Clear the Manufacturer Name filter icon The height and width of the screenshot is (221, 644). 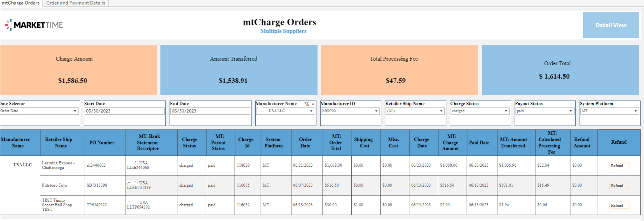[307, 104]
